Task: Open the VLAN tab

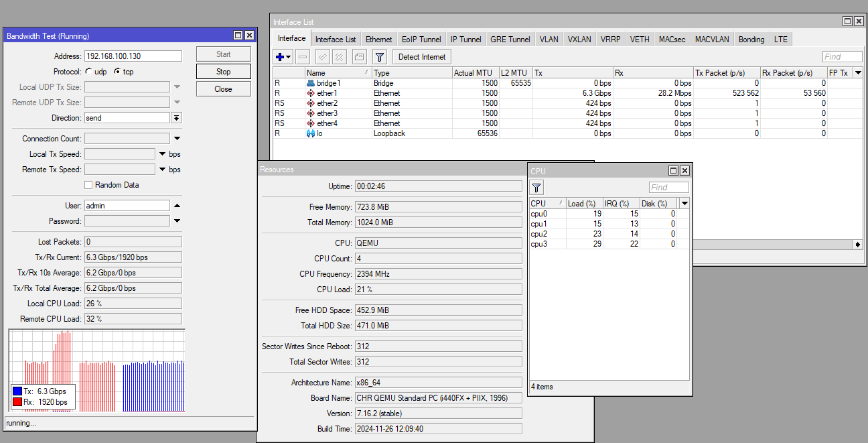Action: point(549,40)
